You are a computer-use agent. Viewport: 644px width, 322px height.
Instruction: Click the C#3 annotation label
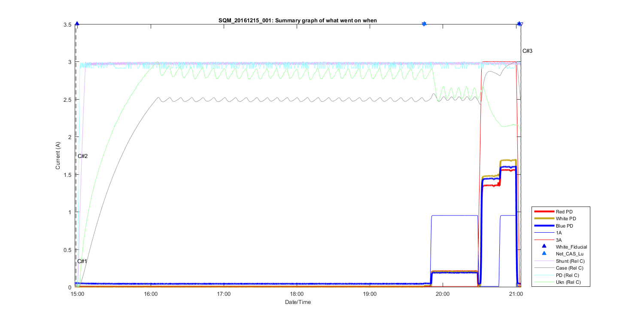coord(527,51)
